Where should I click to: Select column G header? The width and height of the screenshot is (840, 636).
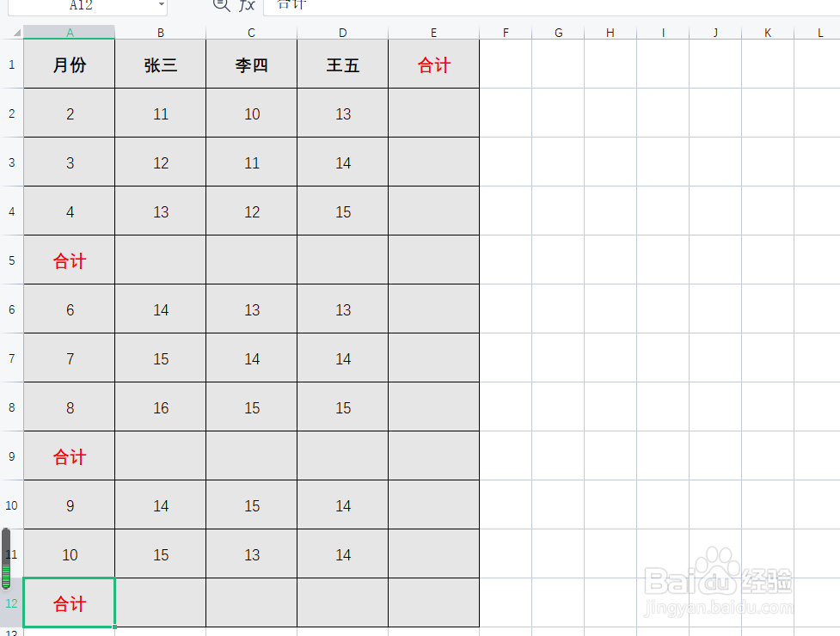tap(558, 32)
